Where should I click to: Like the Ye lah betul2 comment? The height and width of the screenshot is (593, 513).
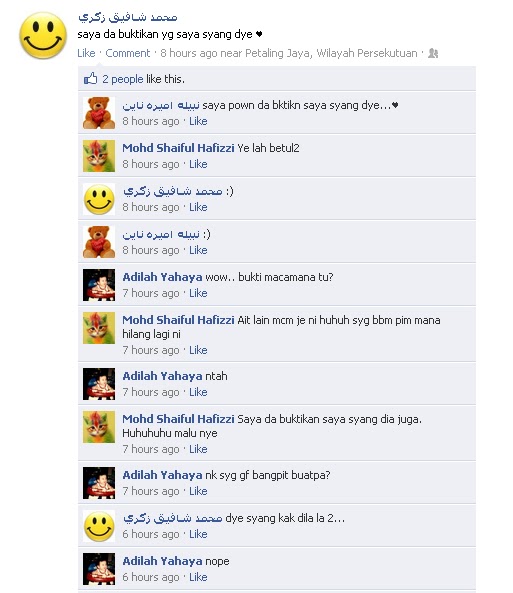(198, 164)
